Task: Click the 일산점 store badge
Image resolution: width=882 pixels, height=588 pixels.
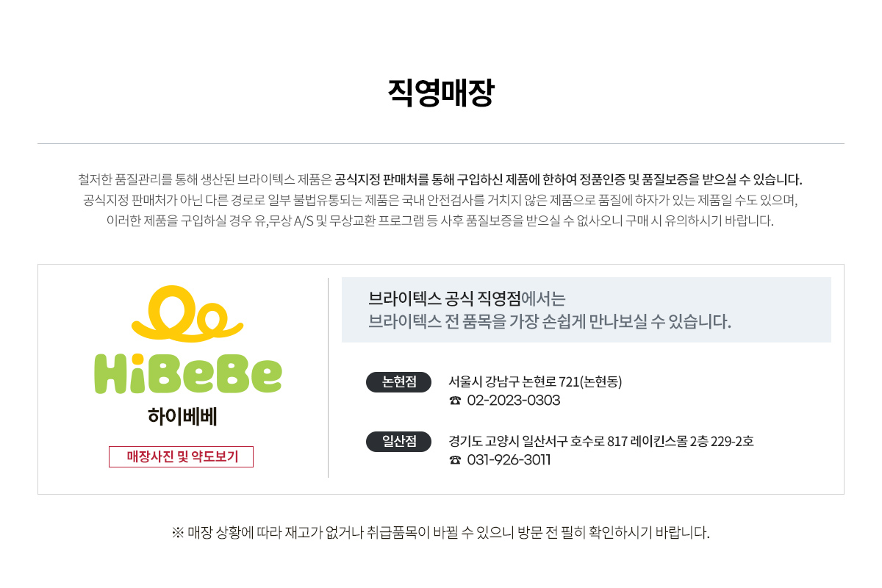Action: tap(398, 442)
